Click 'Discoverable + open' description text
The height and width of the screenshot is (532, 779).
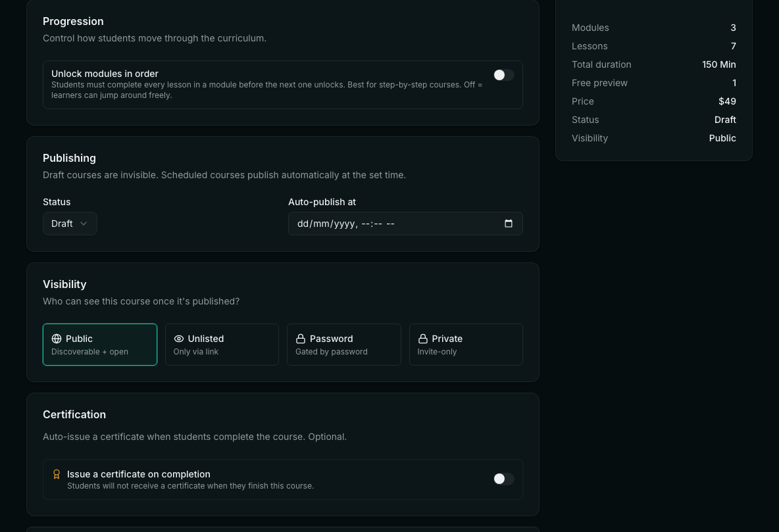point(89,352)
